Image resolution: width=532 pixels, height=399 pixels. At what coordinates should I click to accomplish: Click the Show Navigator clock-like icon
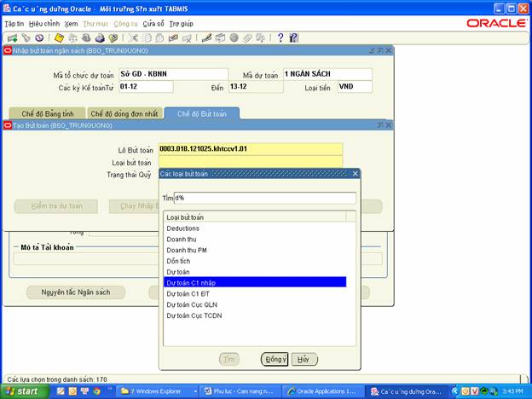39,38
